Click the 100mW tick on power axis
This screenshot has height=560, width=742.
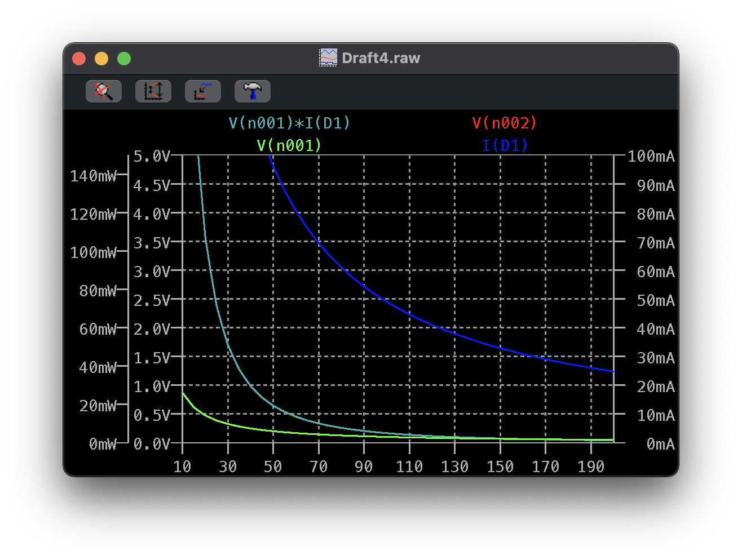tap(93, 252)
